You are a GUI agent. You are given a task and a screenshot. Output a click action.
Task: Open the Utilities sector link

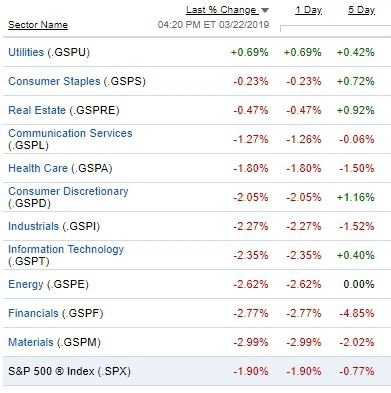tap(26, 52)
